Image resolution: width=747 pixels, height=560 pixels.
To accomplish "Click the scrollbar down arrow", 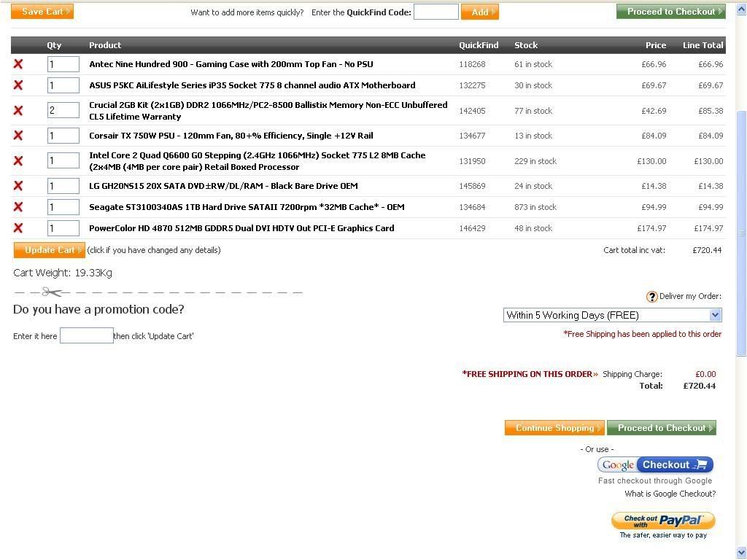I will (x=741, y=553).
